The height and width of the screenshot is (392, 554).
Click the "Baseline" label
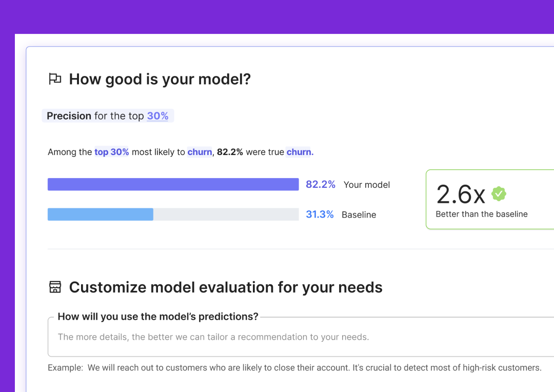coord(359,214)
